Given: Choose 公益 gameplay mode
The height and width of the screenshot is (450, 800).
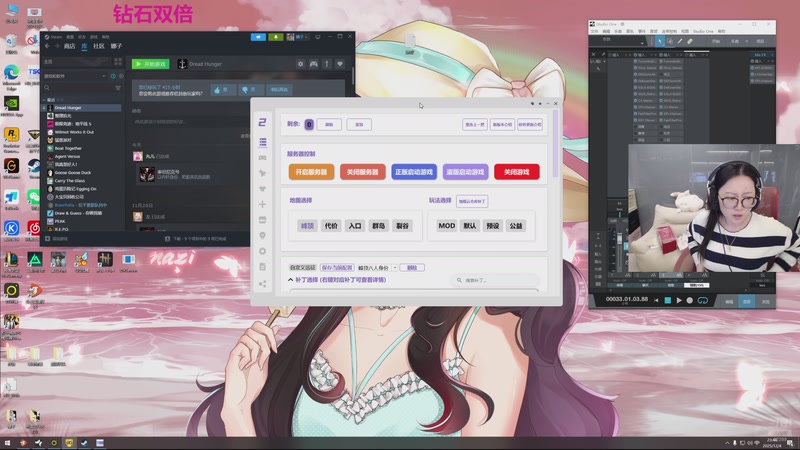Looking at the screenshot, I should pyautogui.click(x=516, y=226).
